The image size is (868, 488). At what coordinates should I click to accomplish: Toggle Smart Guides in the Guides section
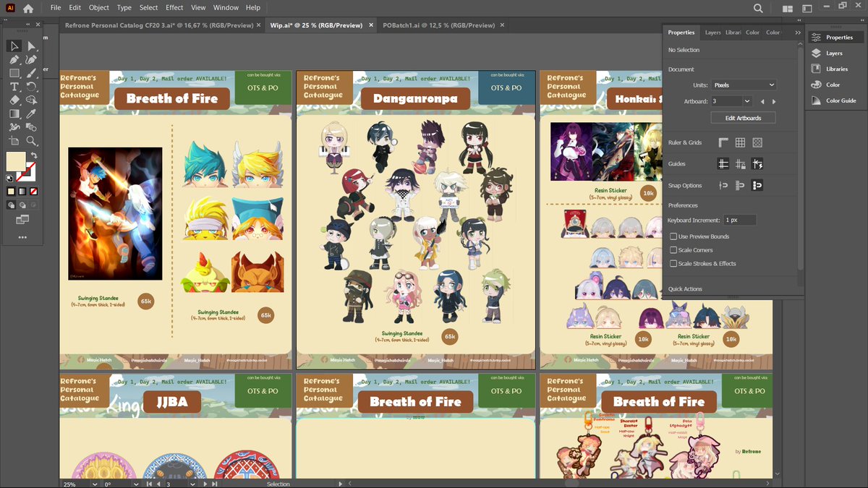758,164
